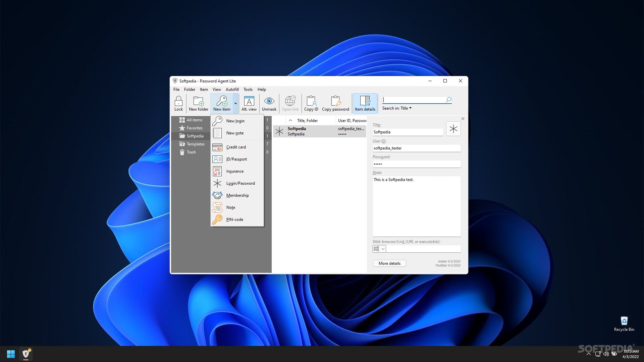This screenshot has width=644, height=362.
Task: Open the taskbar clock and date
Action: pos(631,354)
